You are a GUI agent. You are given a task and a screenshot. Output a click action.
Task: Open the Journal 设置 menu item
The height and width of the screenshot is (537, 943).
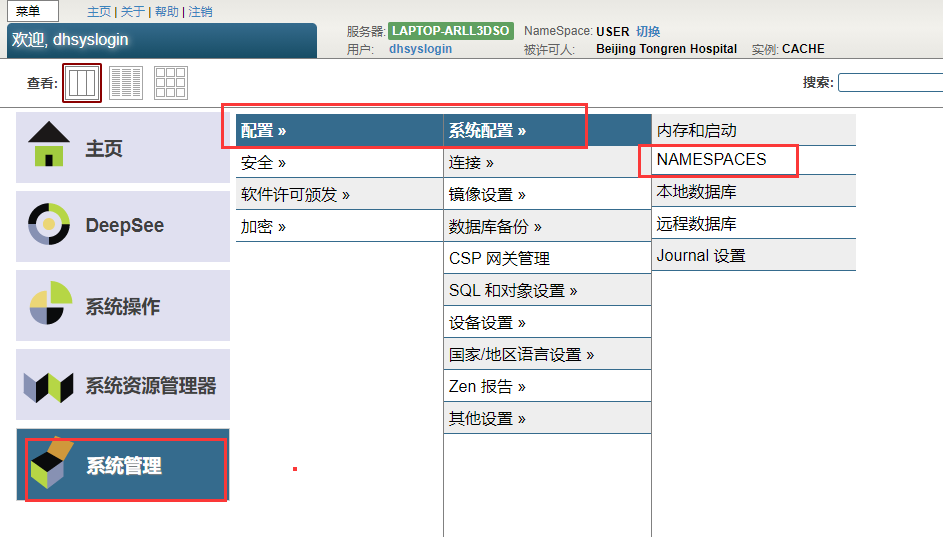coord(700,255)
